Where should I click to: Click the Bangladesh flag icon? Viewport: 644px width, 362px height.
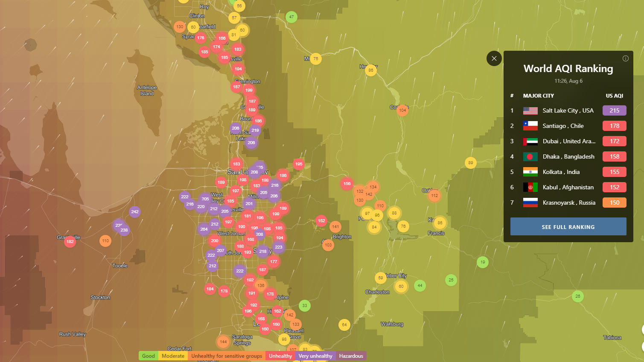point(530,156)
